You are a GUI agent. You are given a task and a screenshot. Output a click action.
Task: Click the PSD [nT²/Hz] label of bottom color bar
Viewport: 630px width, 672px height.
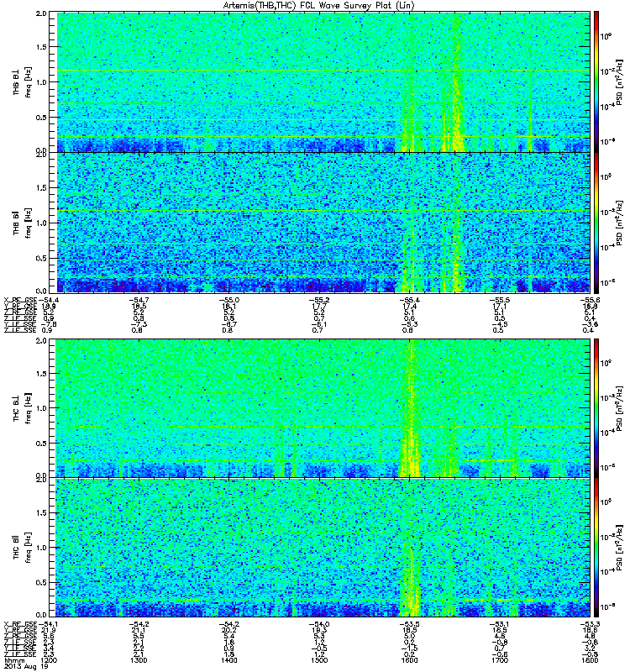click(x=620, y=548)
